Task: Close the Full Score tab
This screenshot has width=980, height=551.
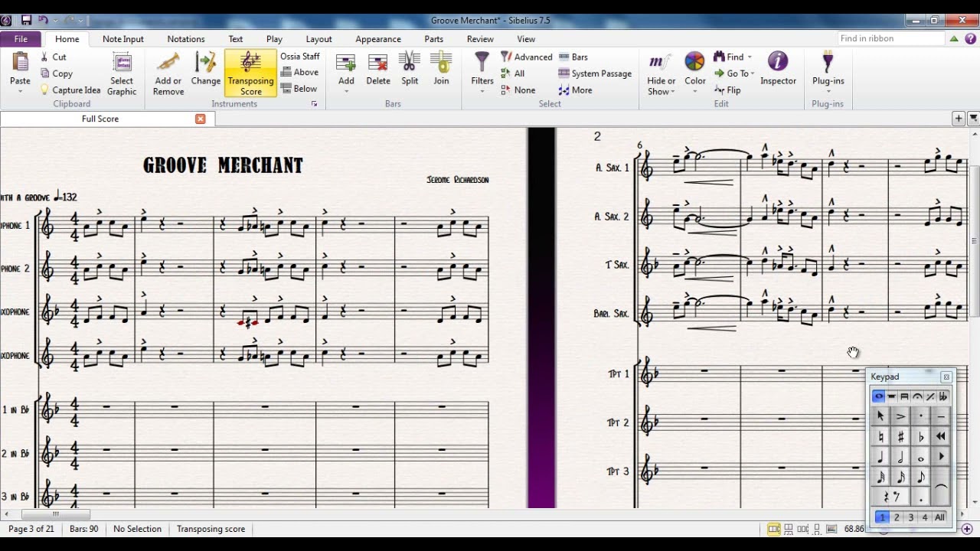Action: coord(201,119)
